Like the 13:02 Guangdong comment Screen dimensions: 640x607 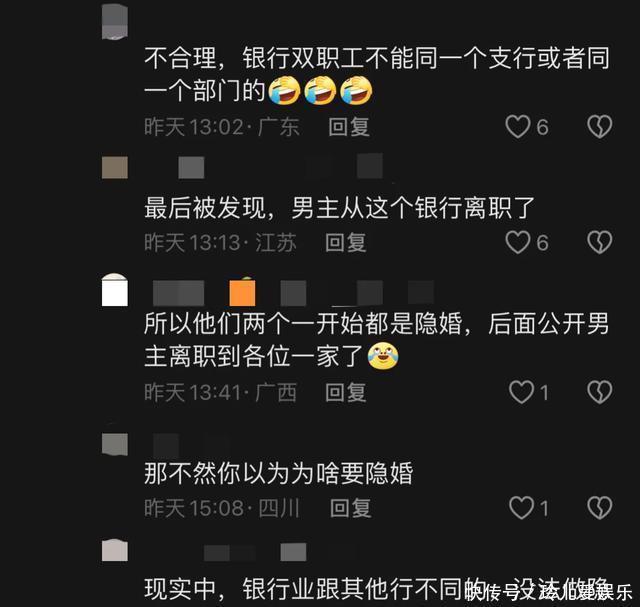coord(518,126)
